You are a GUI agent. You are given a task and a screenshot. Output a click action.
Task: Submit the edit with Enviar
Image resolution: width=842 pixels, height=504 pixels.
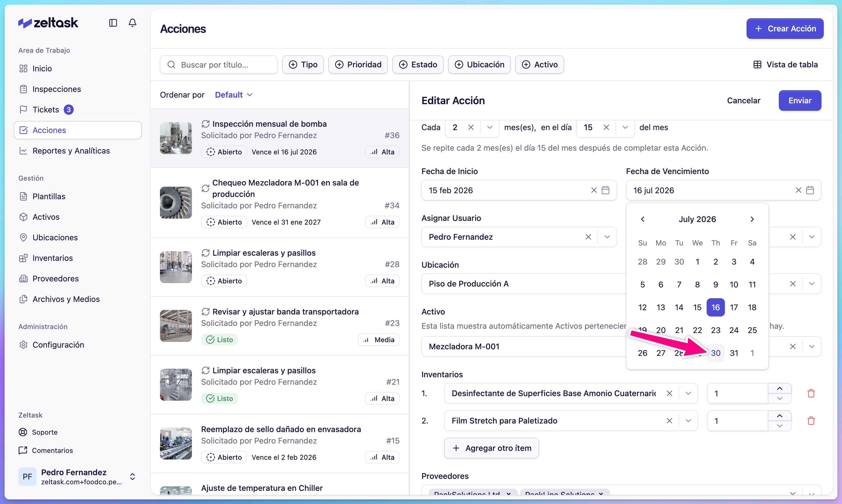click(799, 100)
